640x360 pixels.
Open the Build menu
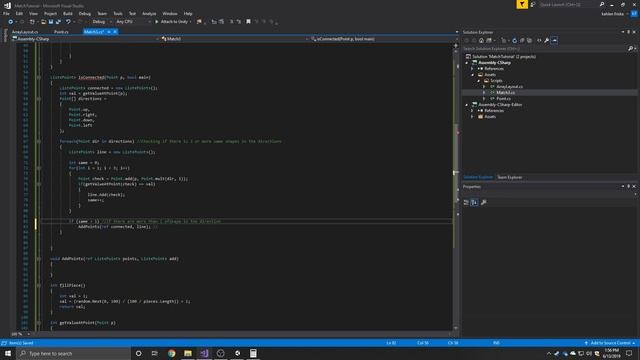coord(68,13)
